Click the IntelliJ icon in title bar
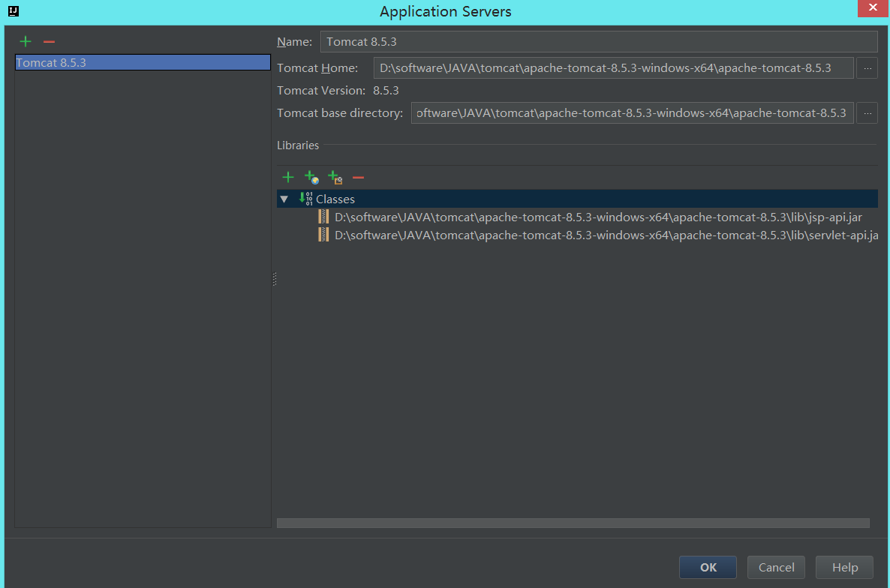Viewport: 890px width, 588px height. point(14,10)
